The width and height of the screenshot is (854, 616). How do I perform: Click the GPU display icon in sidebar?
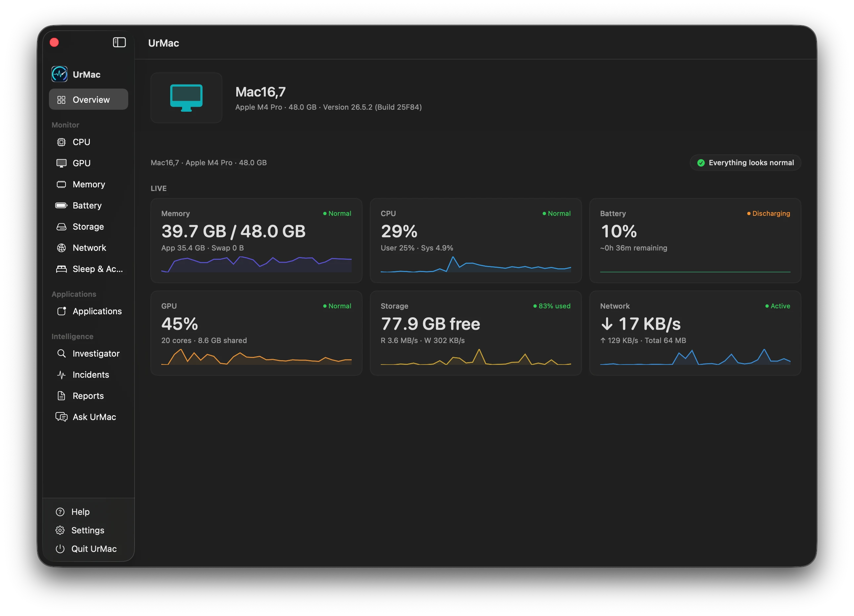[x=61, y=163]
